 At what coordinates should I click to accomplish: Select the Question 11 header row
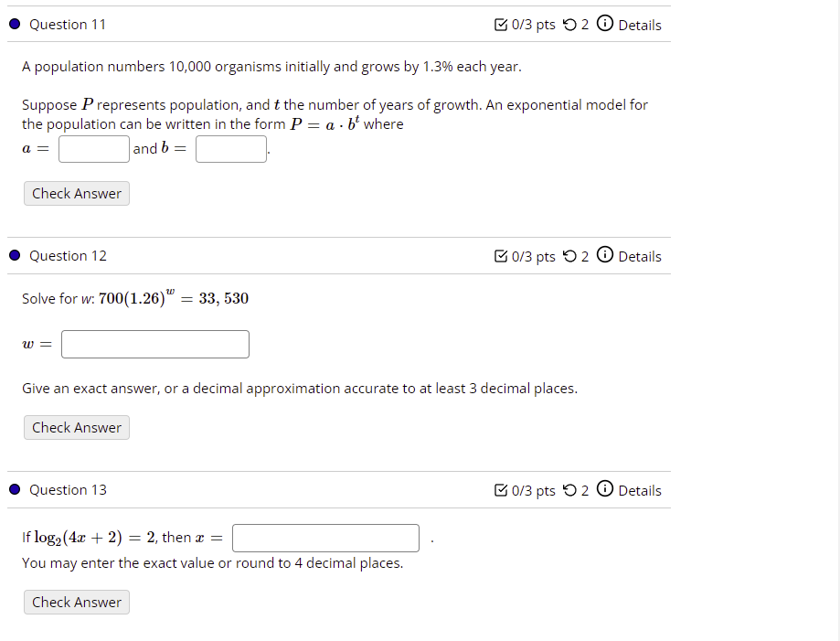(68, 25)
